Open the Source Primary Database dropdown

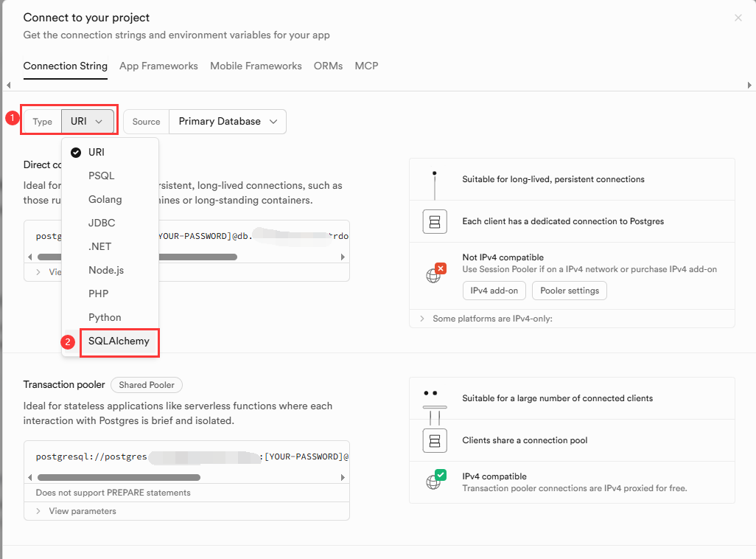[227, 122]
